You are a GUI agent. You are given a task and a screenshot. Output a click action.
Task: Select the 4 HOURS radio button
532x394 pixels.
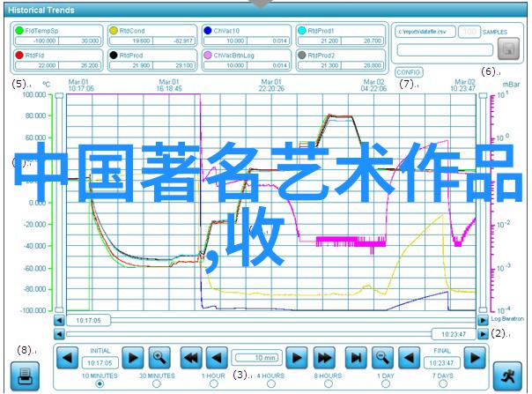(x=270, y=383)
